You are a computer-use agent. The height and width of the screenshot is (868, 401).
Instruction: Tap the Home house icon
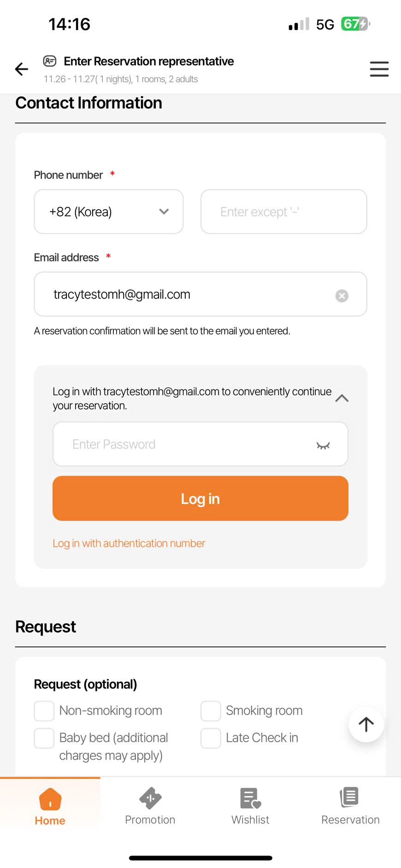(50, 799)
